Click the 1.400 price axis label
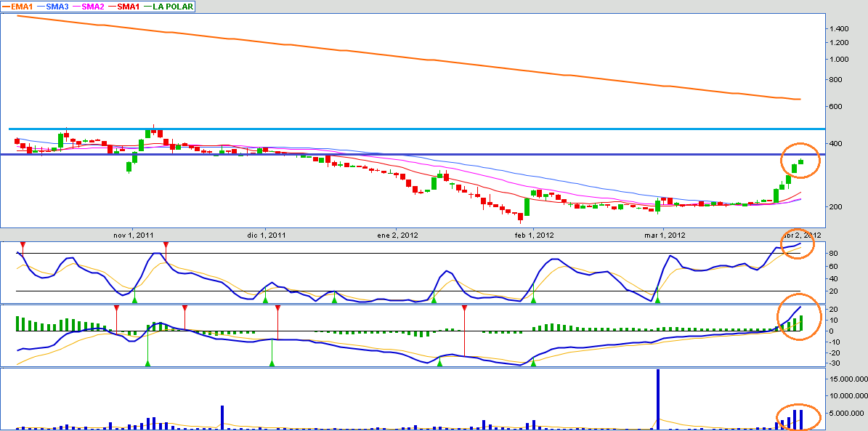The width and height of the screenshot is (868, 431). tap(839, 28)
